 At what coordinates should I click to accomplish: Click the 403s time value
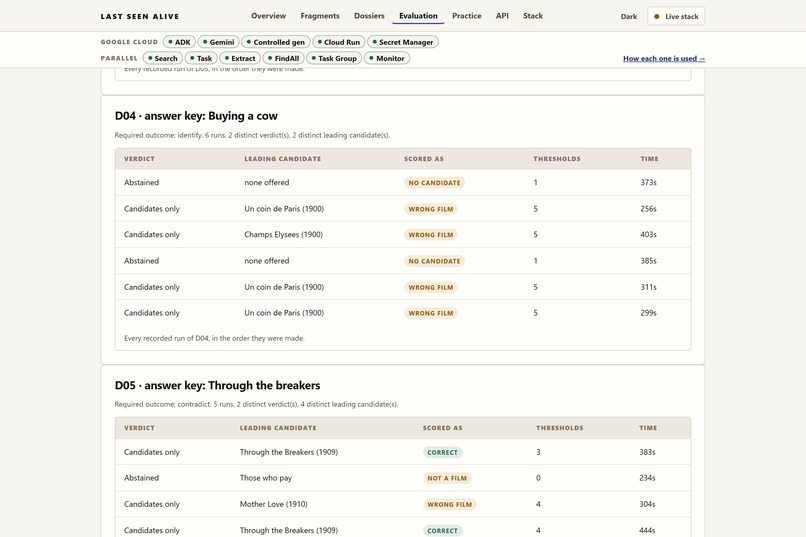648,234
